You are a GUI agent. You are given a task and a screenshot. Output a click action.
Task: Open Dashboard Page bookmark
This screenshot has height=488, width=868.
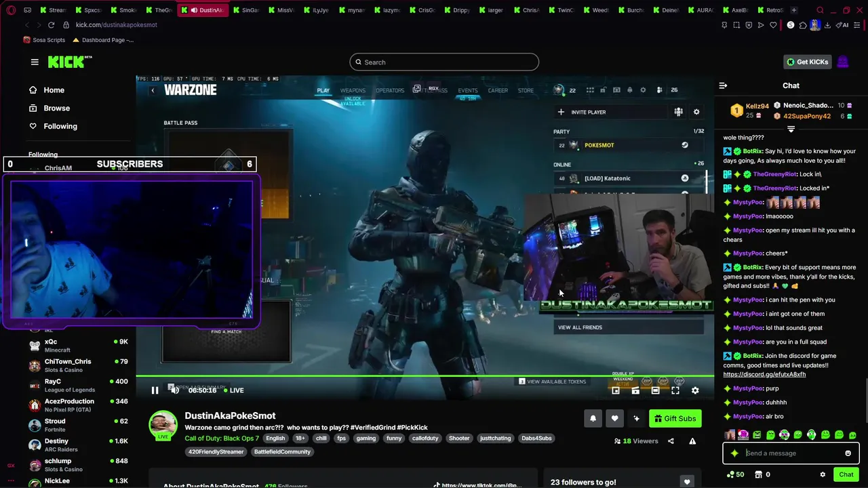103,40
